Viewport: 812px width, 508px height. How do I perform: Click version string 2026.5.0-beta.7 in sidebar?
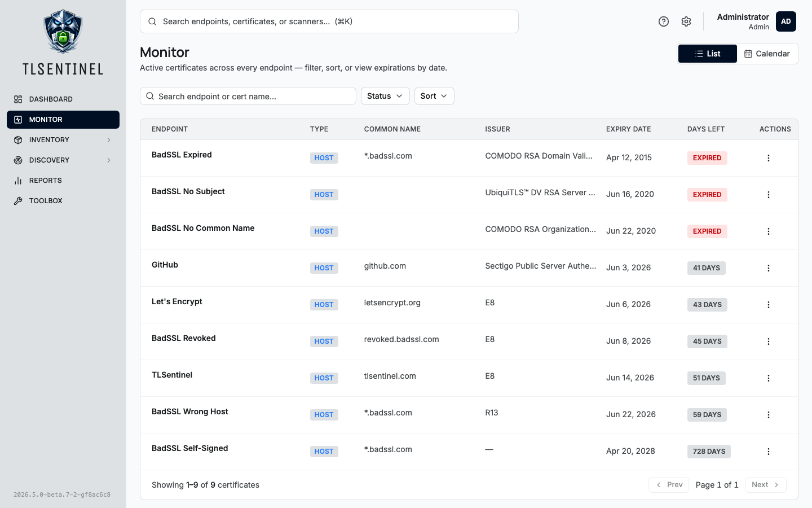pos(62,494)
